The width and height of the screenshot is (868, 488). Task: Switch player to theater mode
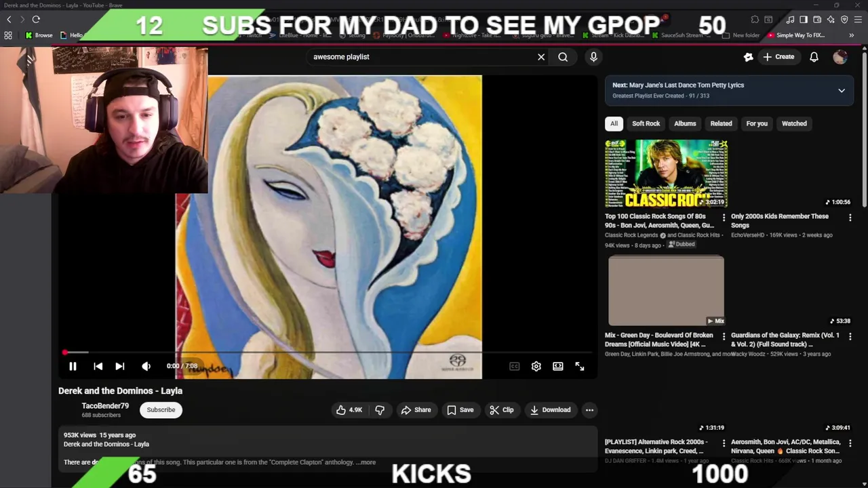557,366
